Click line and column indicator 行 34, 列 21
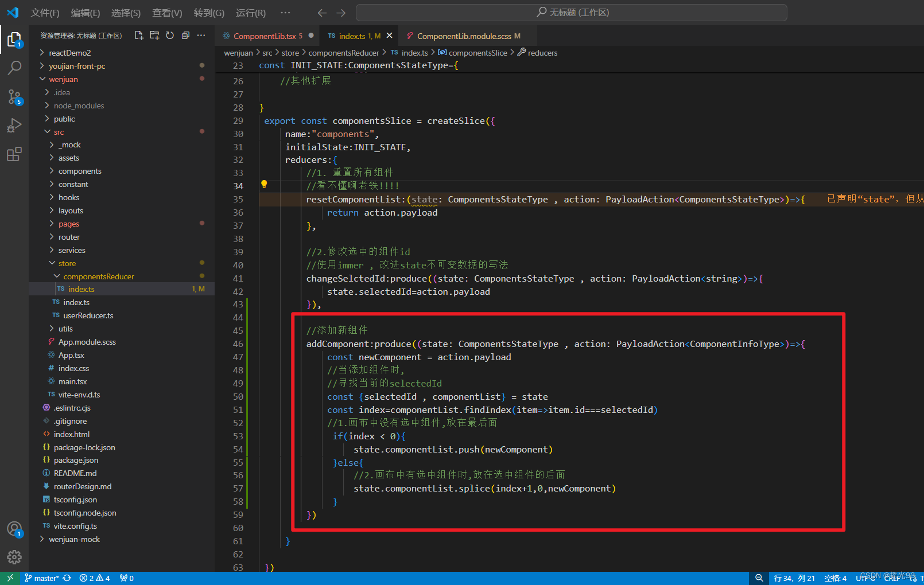 [x=794, y=578]
